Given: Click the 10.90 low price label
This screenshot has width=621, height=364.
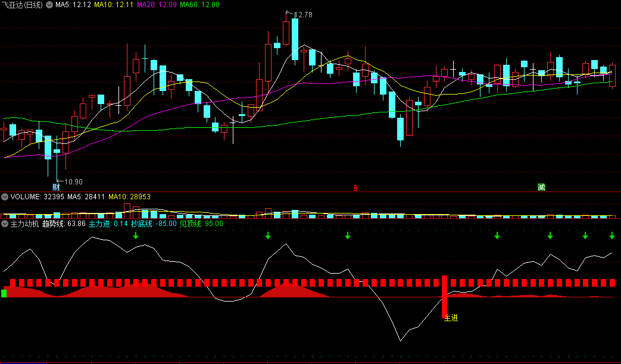Looking at the screenshot, I should [x=74, y=182].
